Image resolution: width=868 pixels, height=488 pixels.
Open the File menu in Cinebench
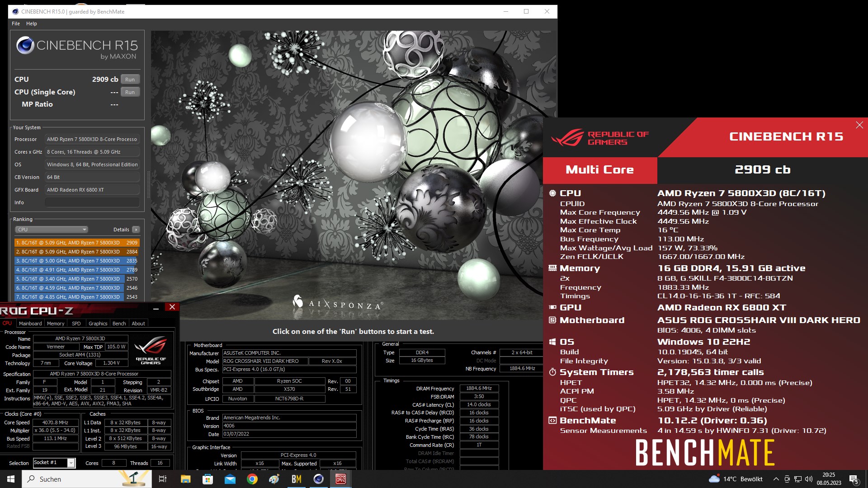[x=16, y=23]
